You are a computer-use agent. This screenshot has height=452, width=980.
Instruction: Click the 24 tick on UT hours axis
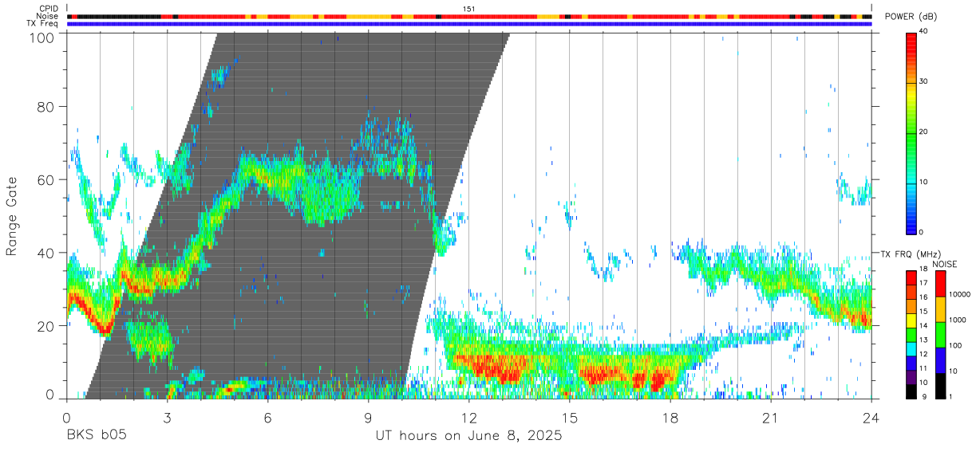tap(871, 418)
